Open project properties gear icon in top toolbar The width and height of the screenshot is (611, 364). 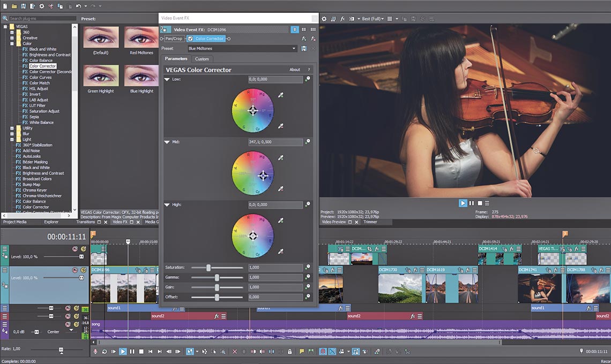coord(42,6)
